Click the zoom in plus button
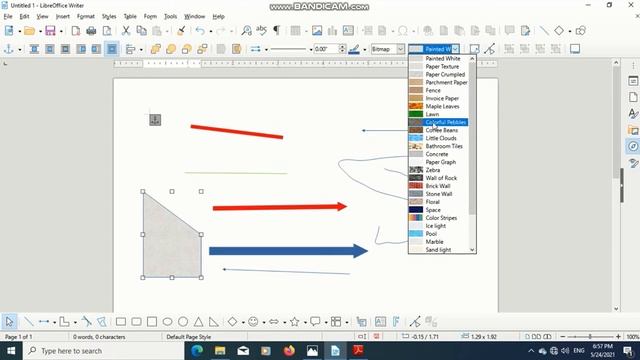Viewport: 640px width, 360px height. pyautogui.click(x=618, y=337)
